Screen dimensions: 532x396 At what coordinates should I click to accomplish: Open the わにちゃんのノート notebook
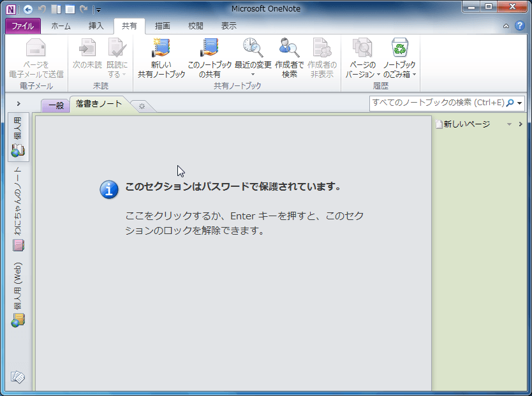18,209
